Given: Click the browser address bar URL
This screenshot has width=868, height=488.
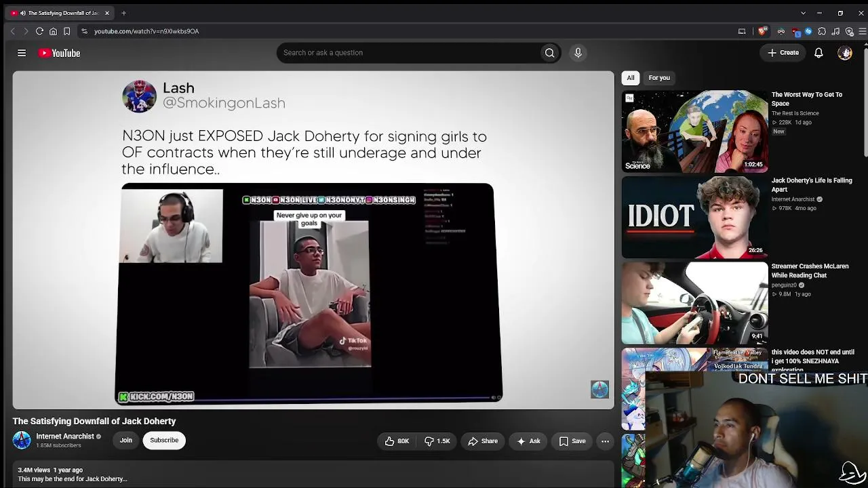Looking at the screenshot, I should (x=146, y=31).
